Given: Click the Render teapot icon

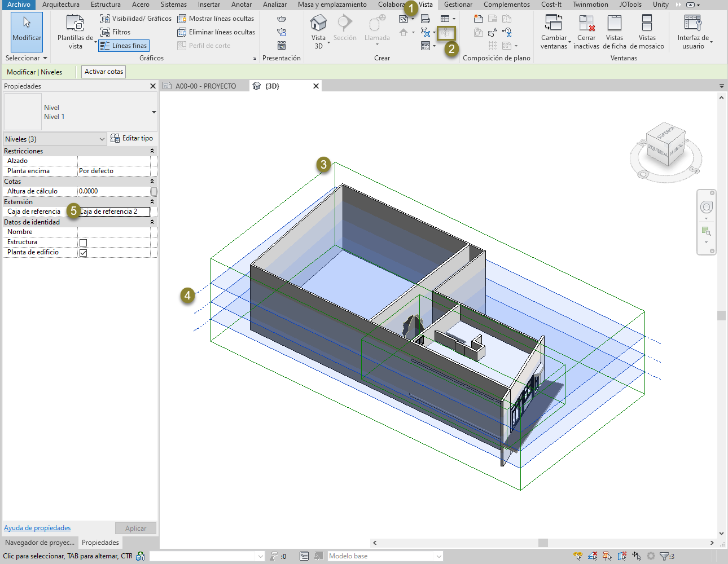Looking at the screenshot, I should pos(282,19).
